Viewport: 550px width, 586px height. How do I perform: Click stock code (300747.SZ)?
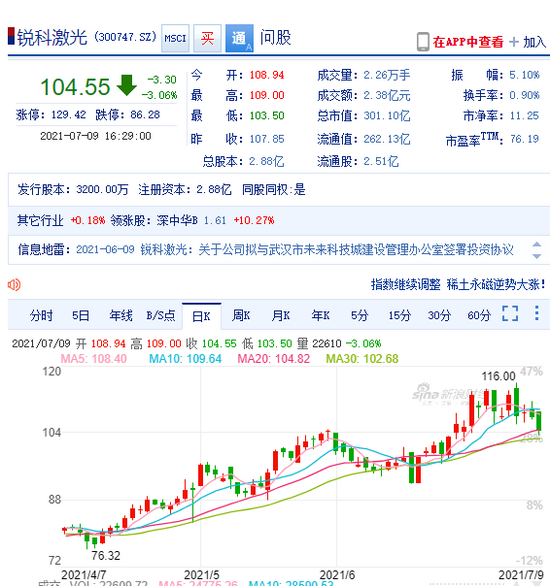pyautogui.click(x=125, y=37)
